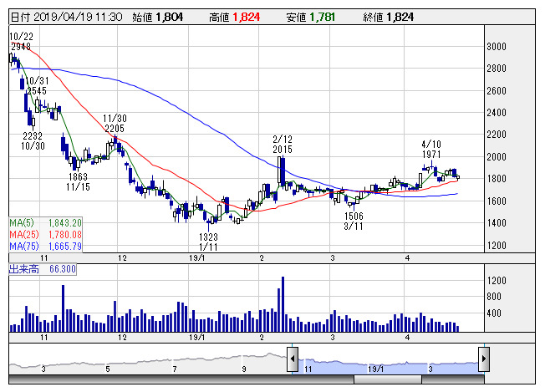Viewport: 545px width, 392px height.
Task: Click the MA(5) legend value 1,843.20
Action: click(65, 223)
